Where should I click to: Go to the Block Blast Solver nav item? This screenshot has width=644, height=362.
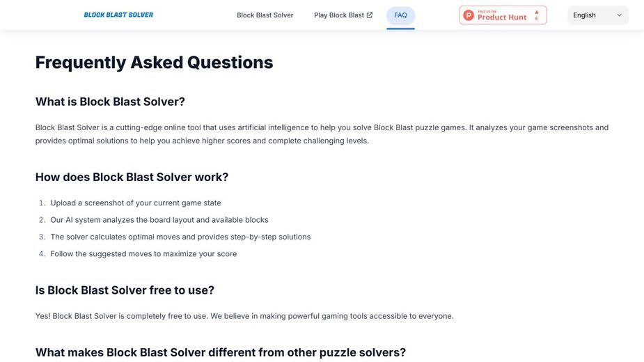click(265, 15)
